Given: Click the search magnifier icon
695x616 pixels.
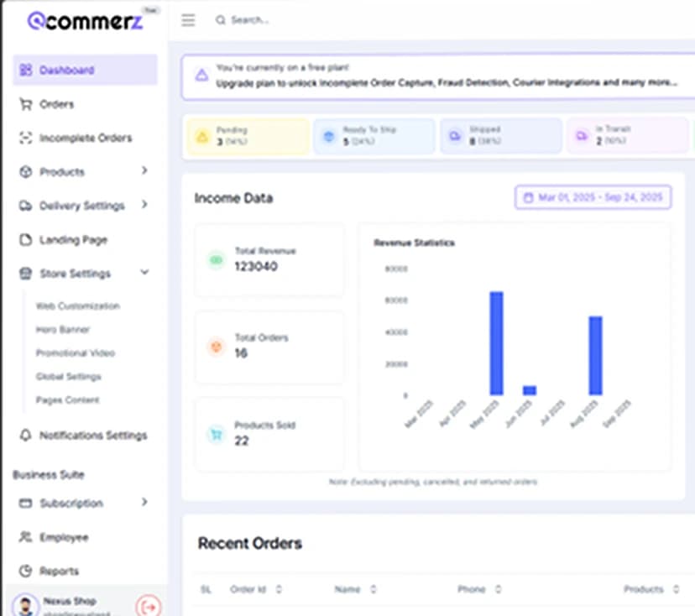Looking at the screenshot, I should pos(220,20).
